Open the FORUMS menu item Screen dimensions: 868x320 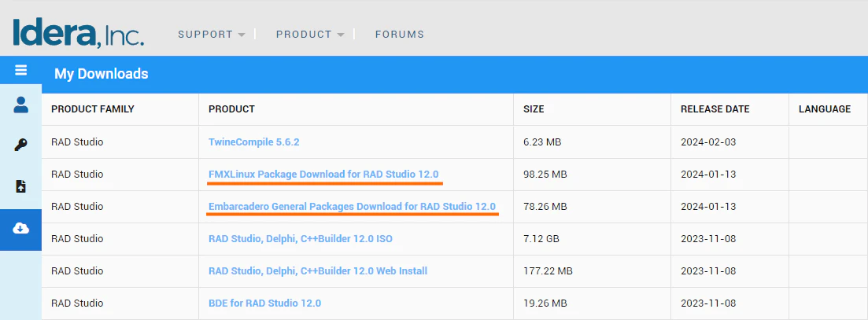pos(400,35)
